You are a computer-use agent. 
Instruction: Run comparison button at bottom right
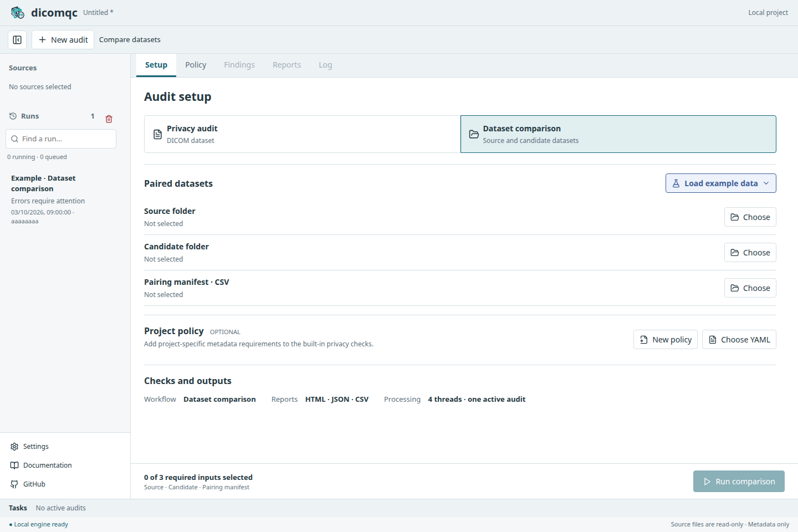coord(739,482)
